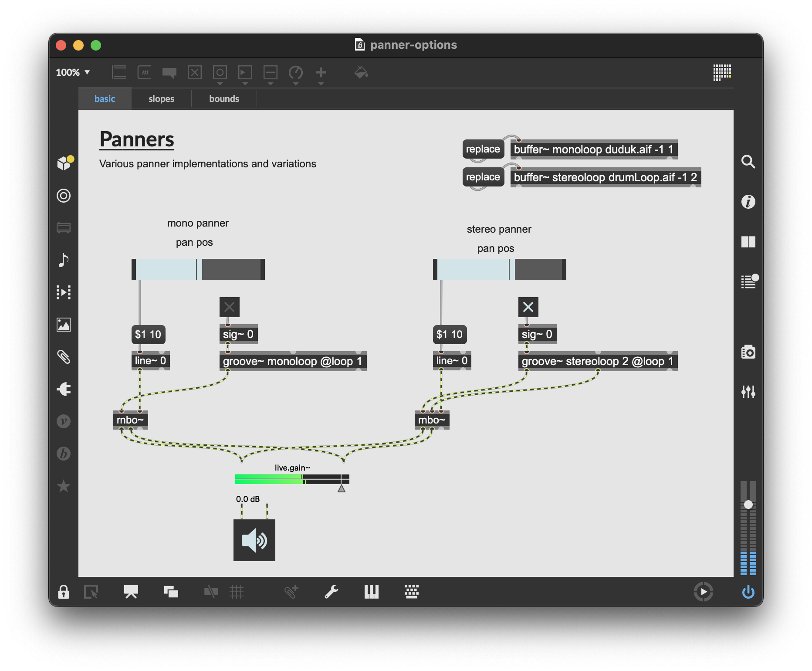Switch to the slopes tab
812x671 pixels.
(161, 99)
